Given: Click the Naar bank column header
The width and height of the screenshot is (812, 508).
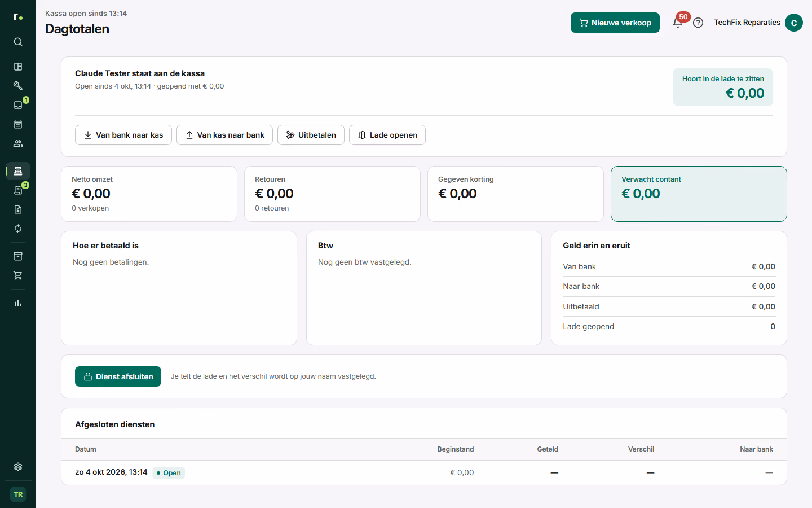Looking at the screenshot, I should 757,449.
